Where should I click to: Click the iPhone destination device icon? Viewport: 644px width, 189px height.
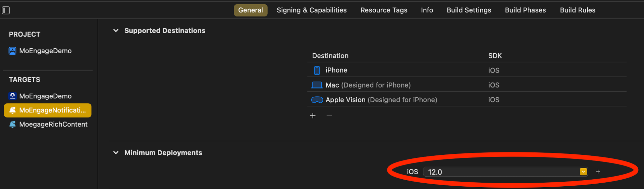317,70
